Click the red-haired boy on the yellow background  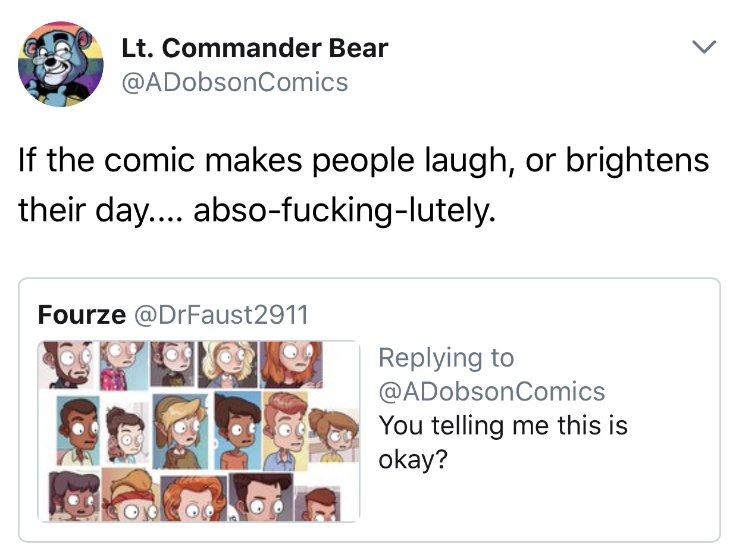click(284, 430)
